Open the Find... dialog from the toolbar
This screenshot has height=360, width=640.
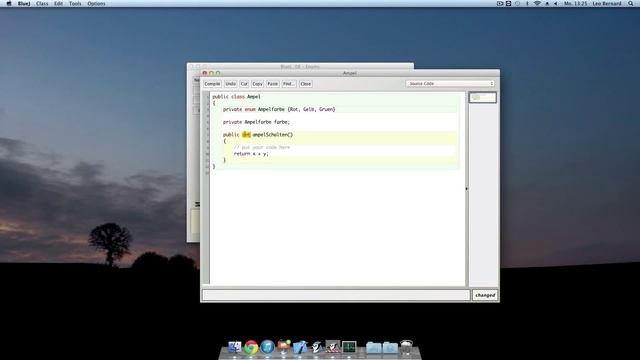pyautogui.click(x=289, y=84)
